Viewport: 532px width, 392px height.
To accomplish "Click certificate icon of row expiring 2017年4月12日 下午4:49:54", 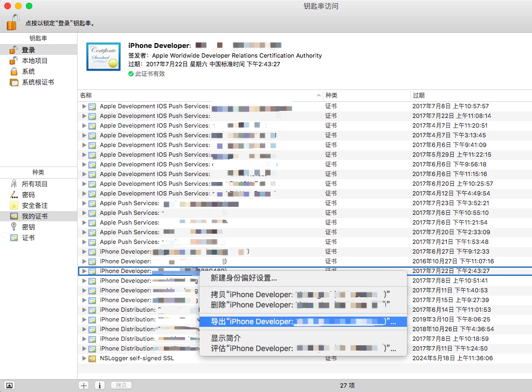I will [x=92, y=194].
